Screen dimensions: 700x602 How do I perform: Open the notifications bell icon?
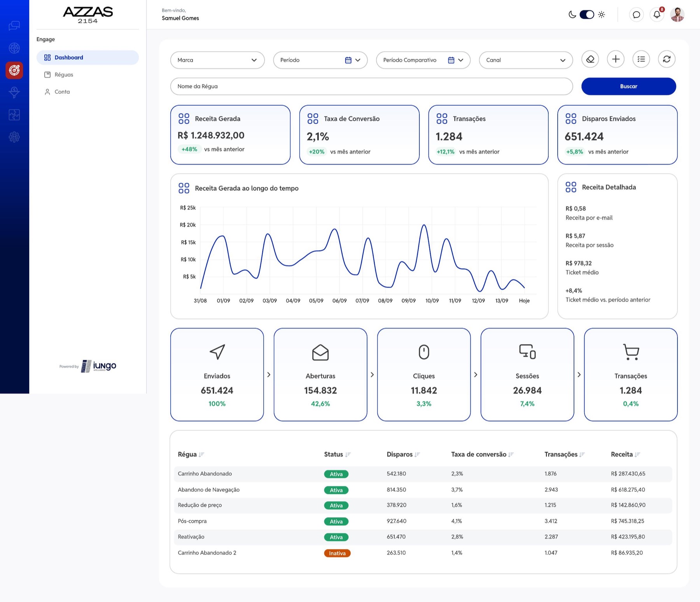[657, 15]
